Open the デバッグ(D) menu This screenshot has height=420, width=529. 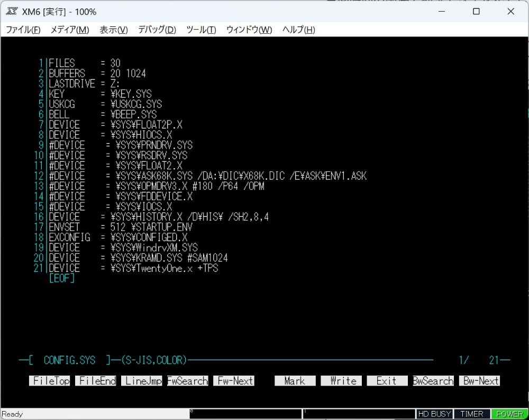[x=157, y=30]
